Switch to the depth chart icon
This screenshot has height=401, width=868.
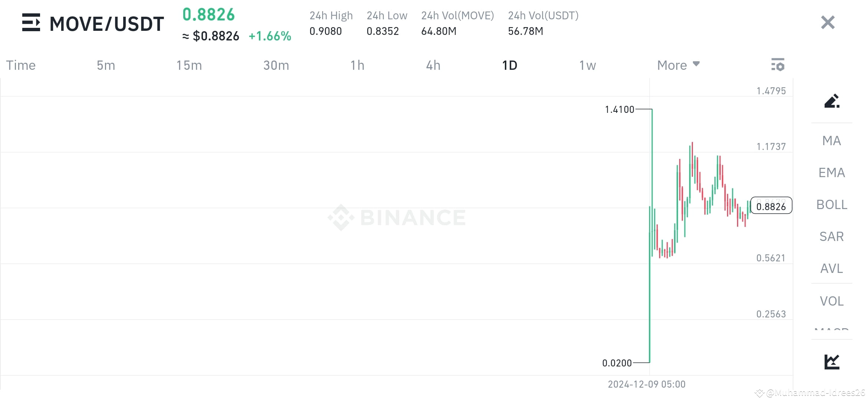coord(832,361)
